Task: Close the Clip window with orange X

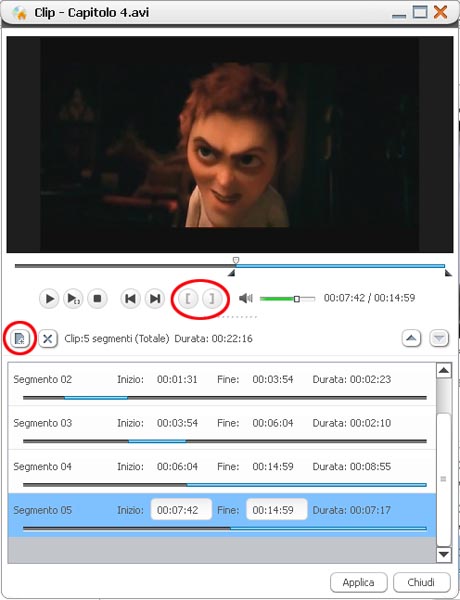Action: point(440,12)
